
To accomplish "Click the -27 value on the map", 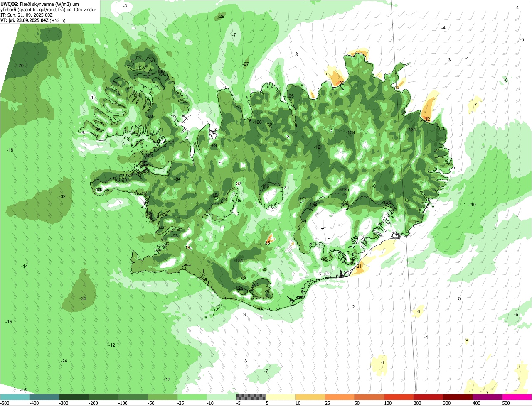I will click(x=246, y=64).
